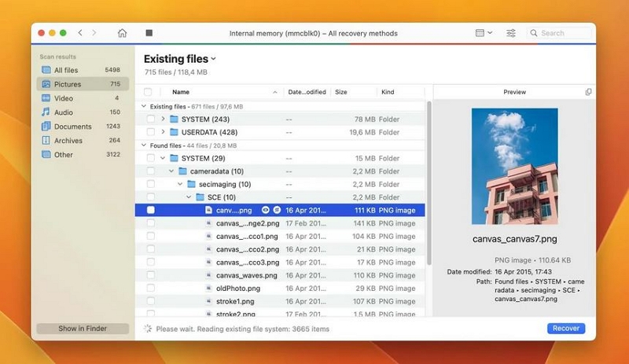Click the All files sidebar icon
This screenshot has height=364, width=629.
pyautogui.click(x=46, y=70)
